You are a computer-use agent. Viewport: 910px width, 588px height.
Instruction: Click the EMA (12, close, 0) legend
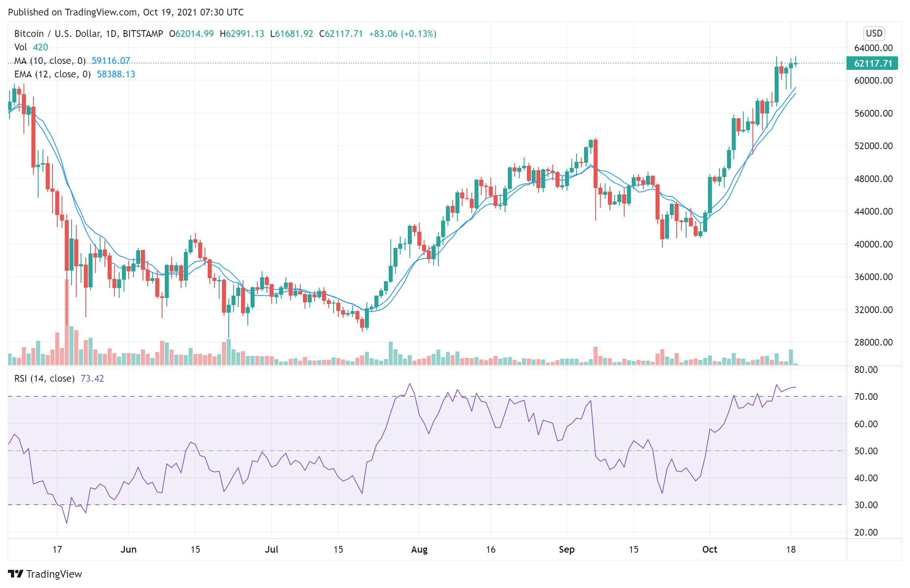click(52, 74)
